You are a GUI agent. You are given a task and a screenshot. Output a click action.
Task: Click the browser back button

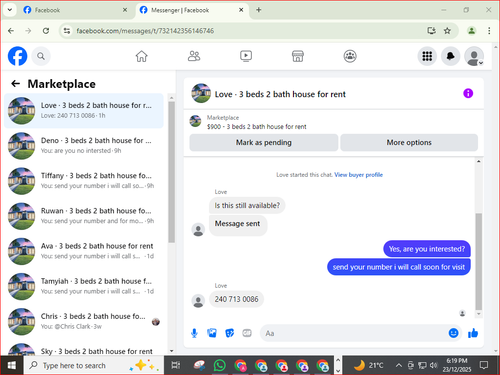click(11, 31)
